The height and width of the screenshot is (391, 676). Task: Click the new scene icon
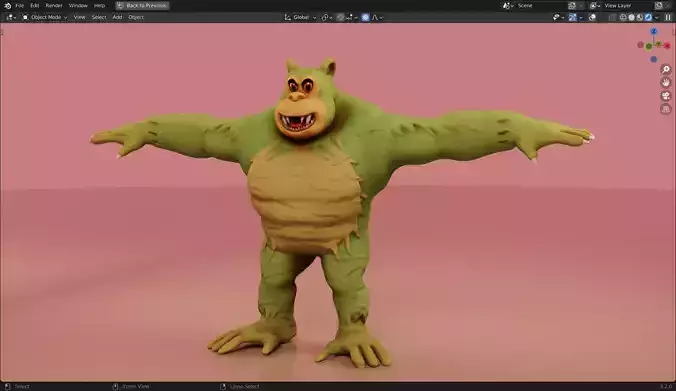[572, 6]
